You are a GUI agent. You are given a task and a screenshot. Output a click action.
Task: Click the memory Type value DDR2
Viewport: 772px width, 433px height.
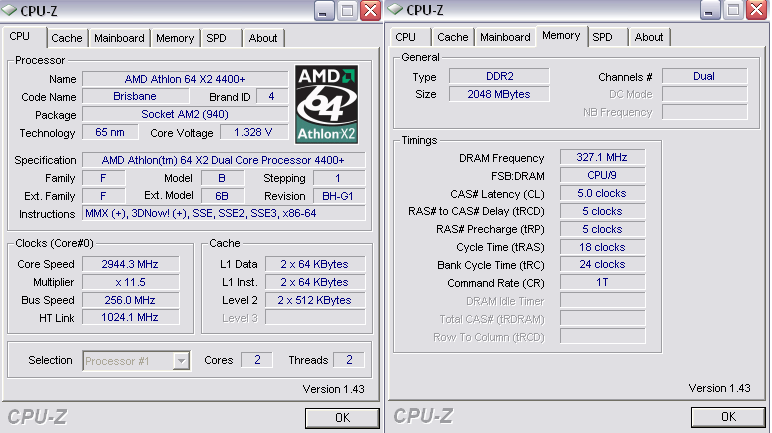(x=499, y=76)
